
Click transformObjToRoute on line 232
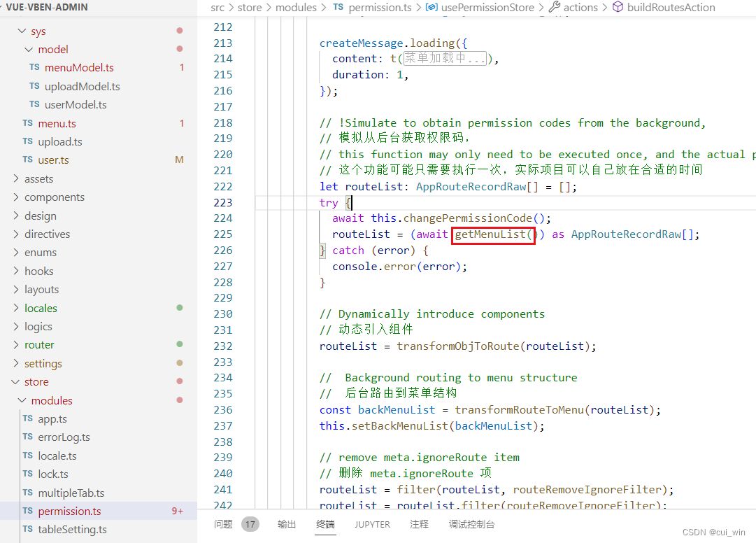[x=458, y=346]
